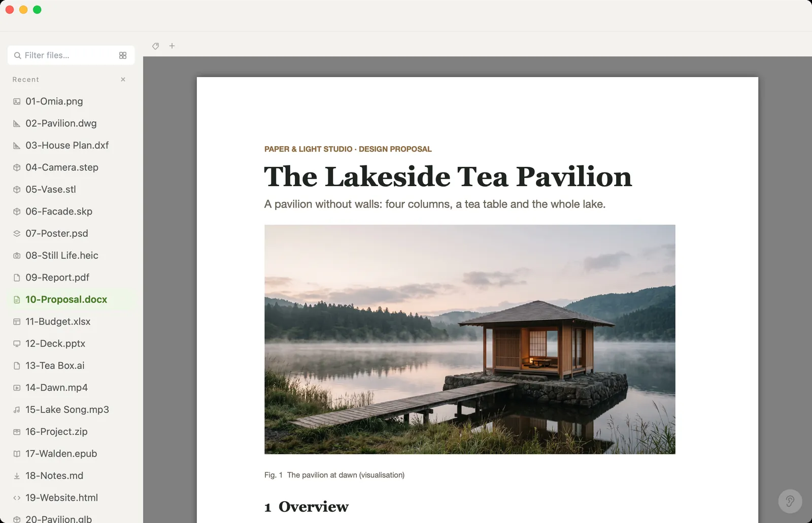This screenshot has height=523, width=812.
Task: Close the Recent section with X
Action: click(123, 80)
